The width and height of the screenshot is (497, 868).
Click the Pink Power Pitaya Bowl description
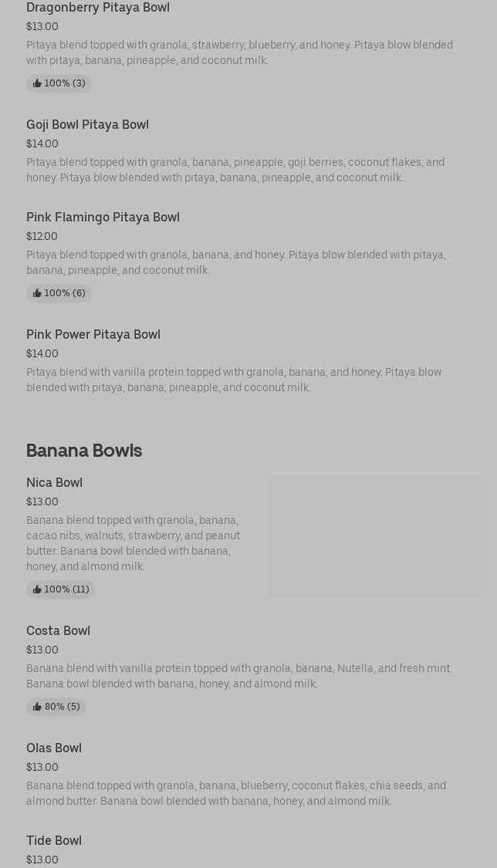pyautogui.click(x=234, y=380)
